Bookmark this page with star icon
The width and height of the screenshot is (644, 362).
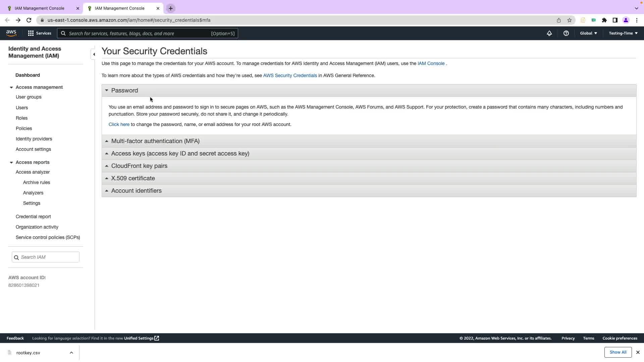click(x=569, y=20)
